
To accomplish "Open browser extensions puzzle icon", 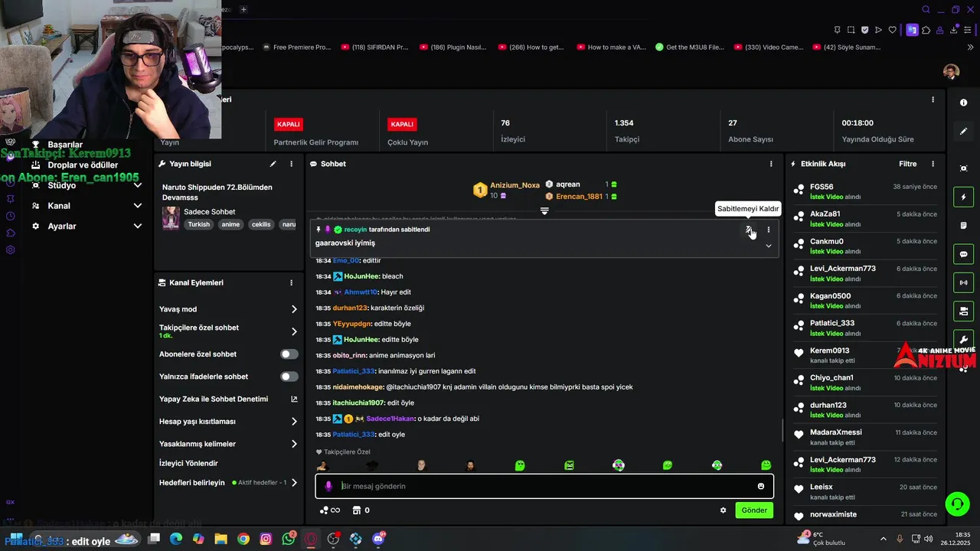I will [x=926, y=30].
